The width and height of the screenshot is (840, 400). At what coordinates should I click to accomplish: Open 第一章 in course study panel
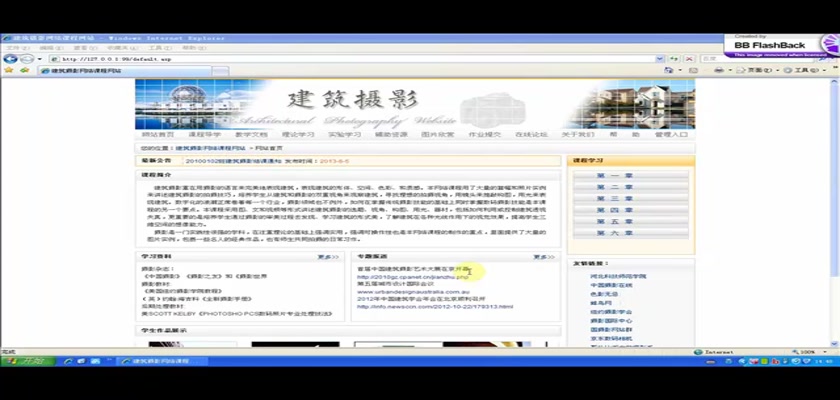(x=631, y=175)
